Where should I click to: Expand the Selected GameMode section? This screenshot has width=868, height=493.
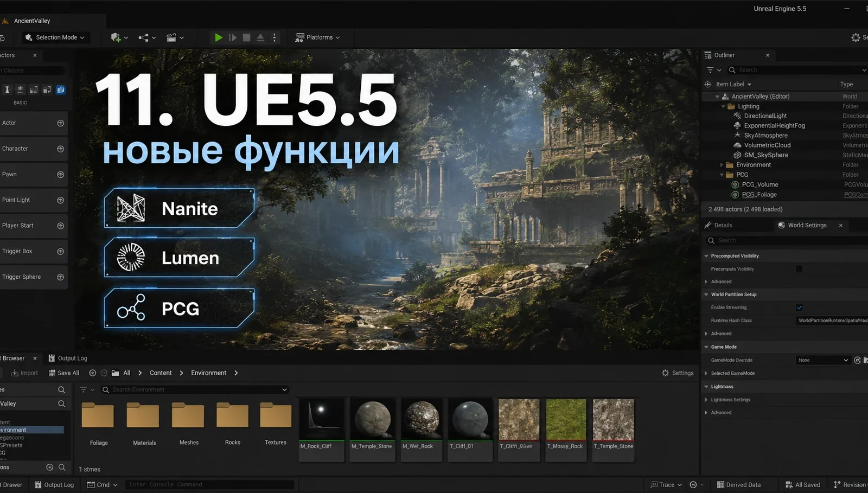pyautogui.click(x=706, y=374)
